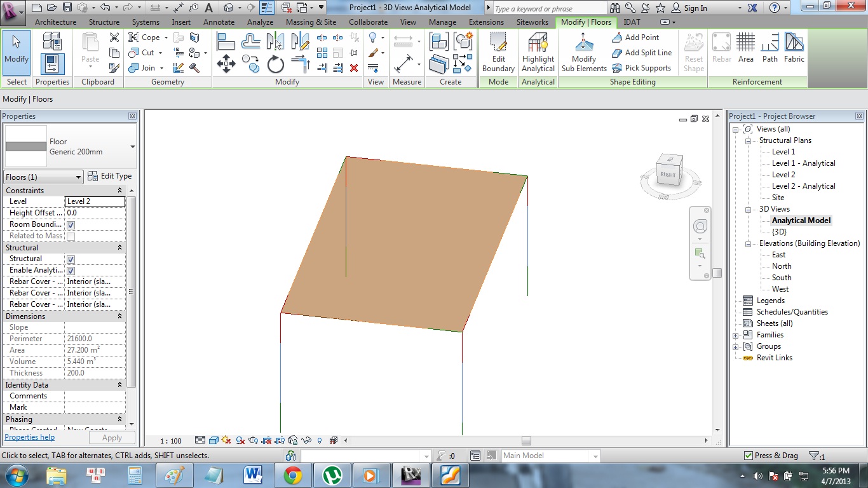Select the Copy tool
The width and height of the screenshot is (868, 488).
[x=251, y=64]
